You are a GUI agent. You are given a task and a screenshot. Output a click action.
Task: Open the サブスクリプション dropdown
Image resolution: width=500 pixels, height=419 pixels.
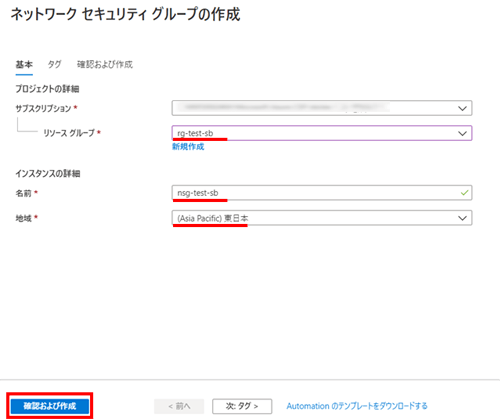[322, 108]
